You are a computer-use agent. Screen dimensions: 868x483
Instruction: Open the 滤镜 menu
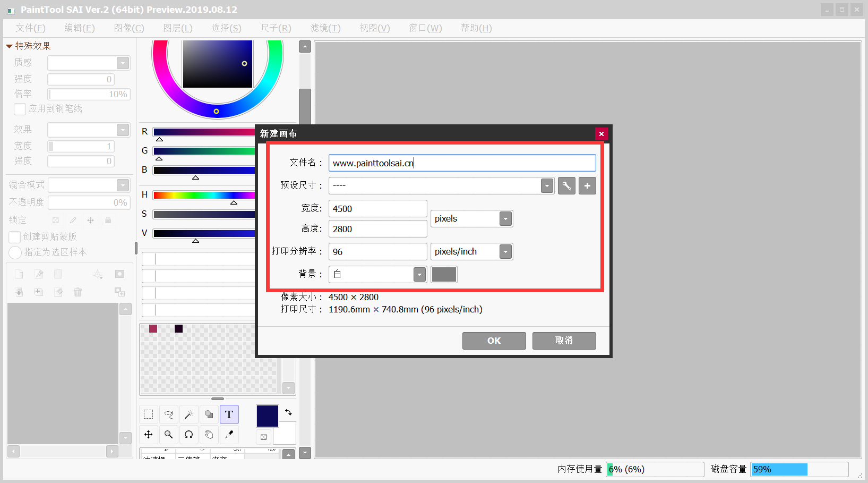[x=325, y=28]
